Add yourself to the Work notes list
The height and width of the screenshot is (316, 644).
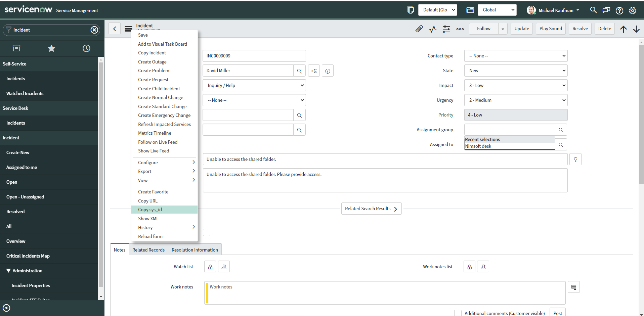pyautogui.click(x=483, y=266)
